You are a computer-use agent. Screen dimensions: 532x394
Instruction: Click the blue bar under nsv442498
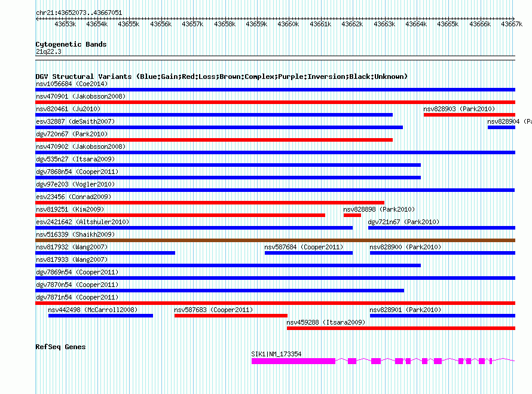pyautogui.click(x=101, y=316)
